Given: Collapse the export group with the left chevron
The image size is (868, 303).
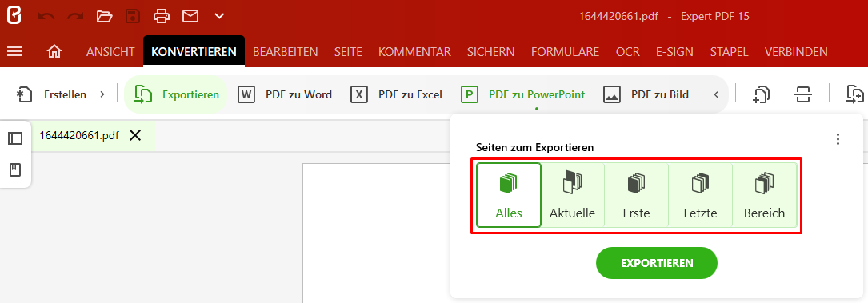Looking at the screenshot, I should [716, 94].
